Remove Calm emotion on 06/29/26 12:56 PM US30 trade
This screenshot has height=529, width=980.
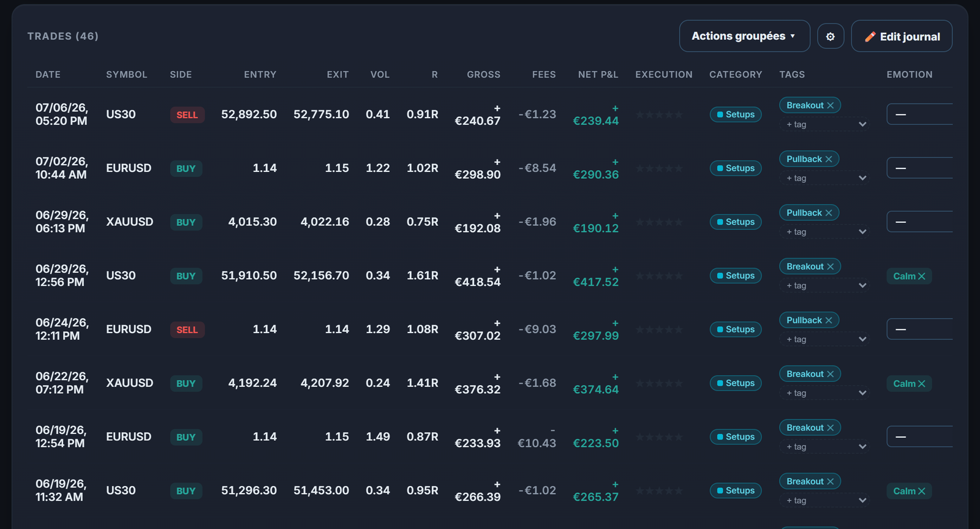point(922,276)
